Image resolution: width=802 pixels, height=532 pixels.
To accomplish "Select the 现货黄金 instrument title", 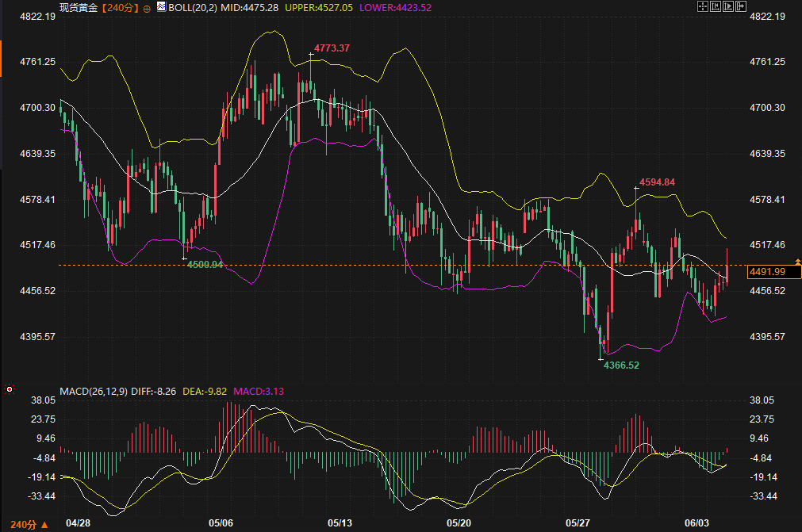I will click(x=79, y=8).
